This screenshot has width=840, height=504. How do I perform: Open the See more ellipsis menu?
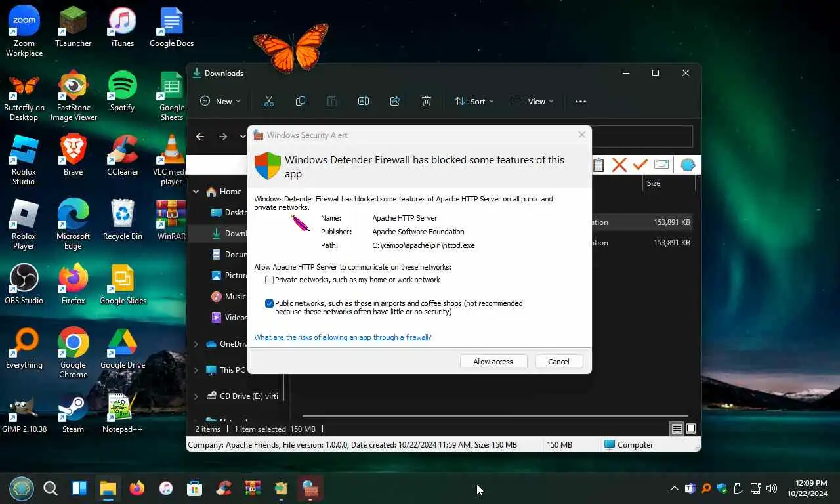click(x=580, y=101)
